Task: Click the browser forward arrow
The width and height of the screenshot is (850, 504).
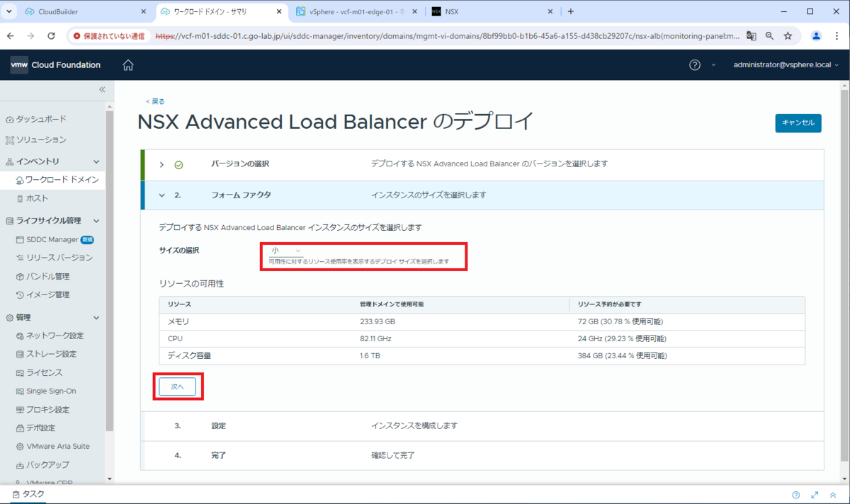Action: (x=31, y=36)
